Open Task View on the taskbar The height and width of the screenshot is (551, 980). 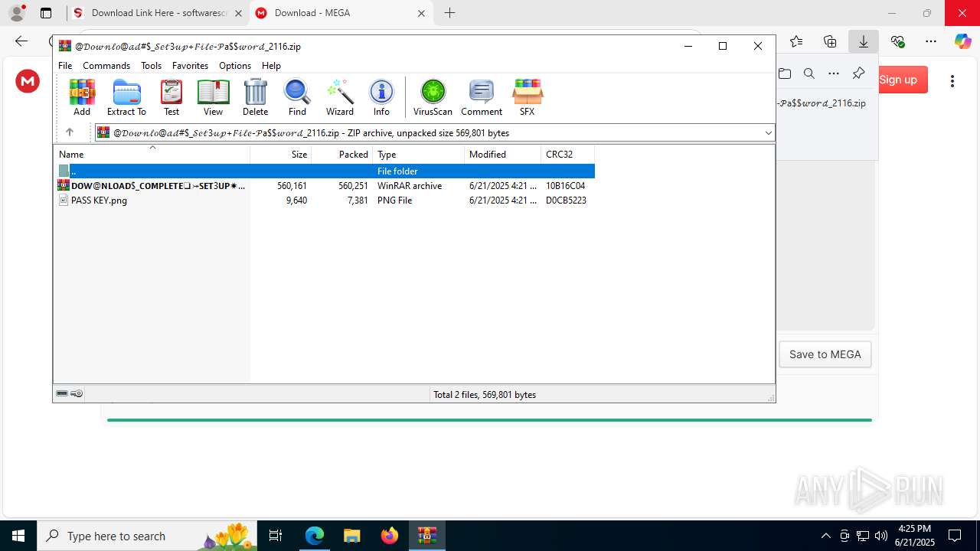(276, 536)
